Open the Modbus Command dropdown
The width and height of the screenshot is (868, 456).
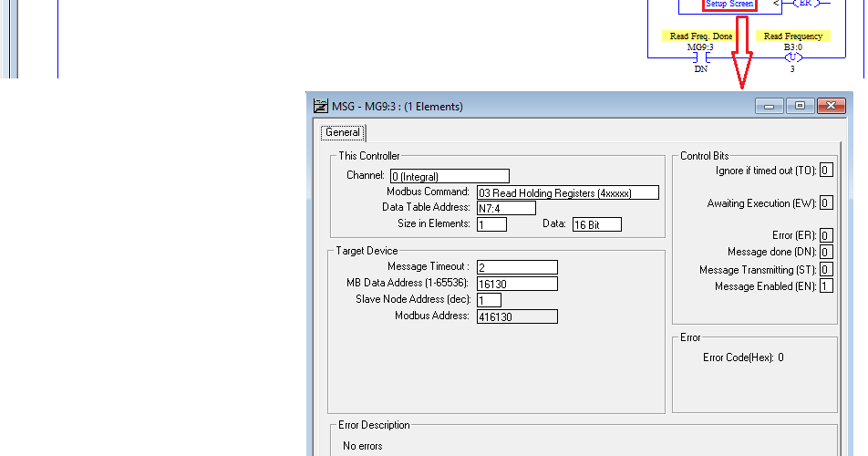pos(567,192)
